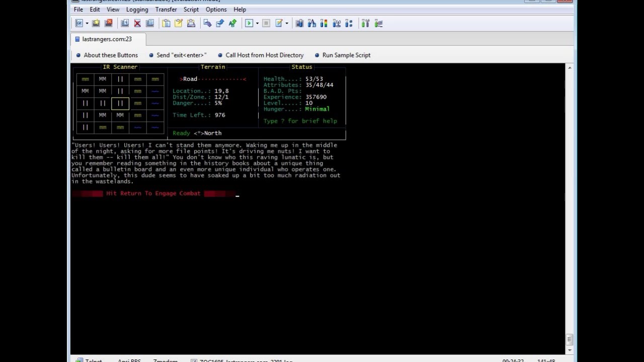Viewport: 644px width, 362px height.
Task: Click the gray stop script icon
Action: [266, 23]
